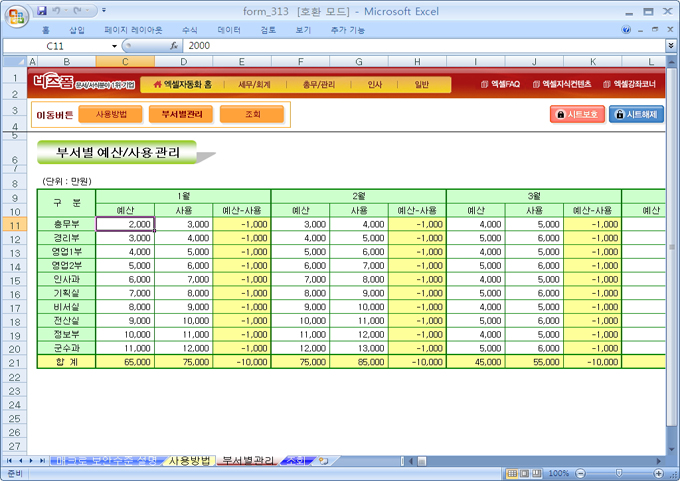The height and width of the screenshot is (481, 680).
Task: Save the workbook from Quick Access toolbar
Action: click(x=42, y=11)
